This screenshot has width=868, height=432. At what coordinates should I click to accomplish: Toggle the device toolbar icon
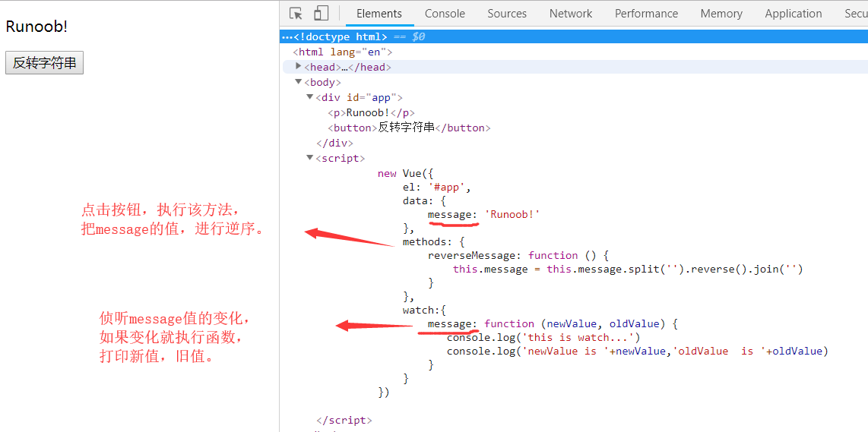[321, 14]
